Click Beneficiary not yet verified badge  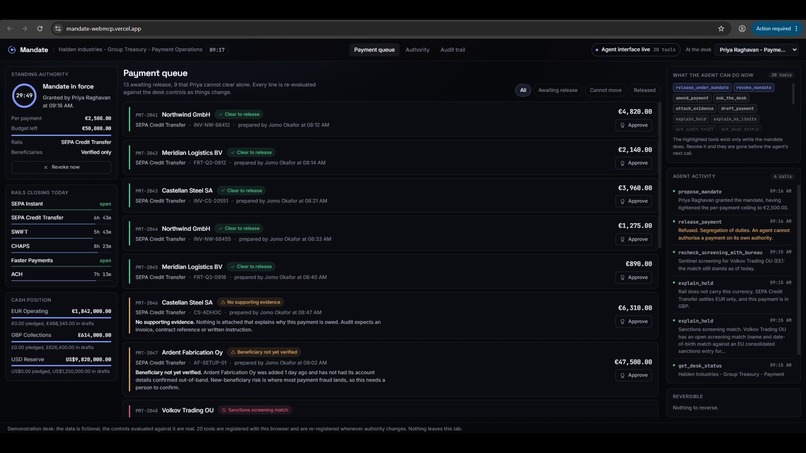point(264,352)
